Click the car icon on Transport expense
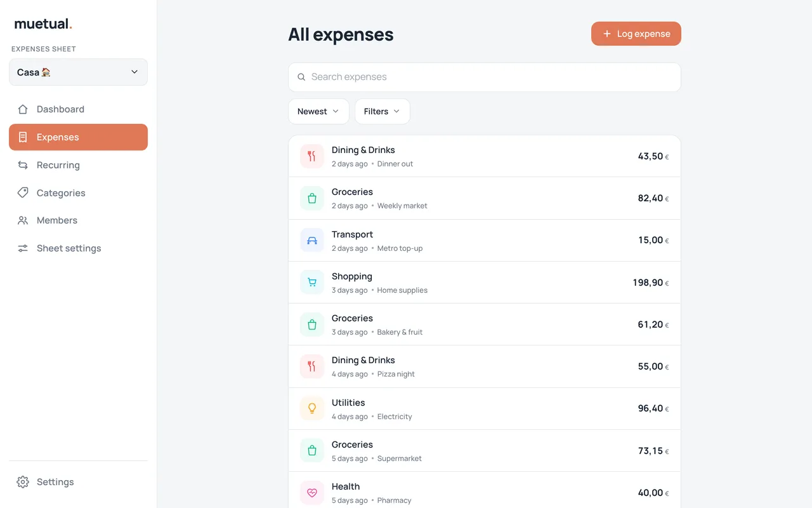Viewport: 812px width, 508px height. coord(311,241)
